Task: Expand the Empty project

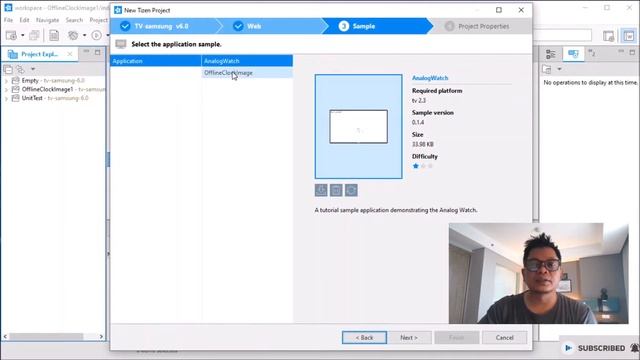Action: tap(6, 81)
